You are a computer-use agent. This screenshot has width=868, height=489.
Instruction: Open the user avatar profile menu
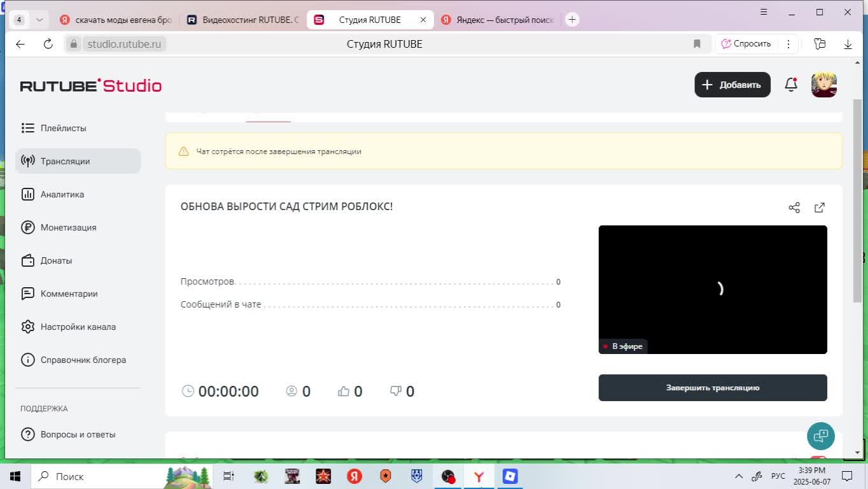coord(824,85)
